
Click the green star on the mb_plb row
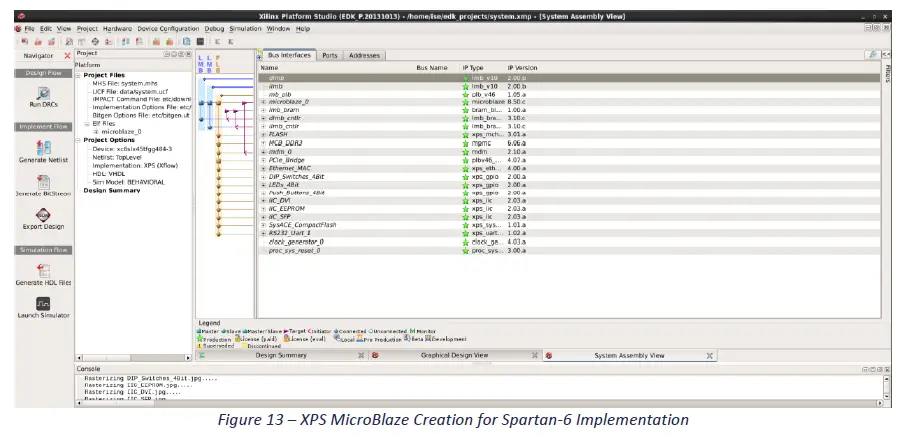465,94
